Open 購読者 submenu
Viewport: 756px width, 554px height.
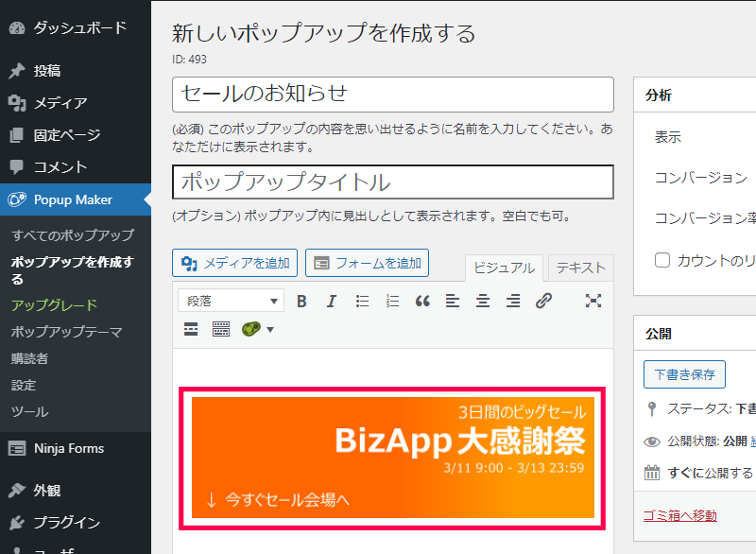coord(29,358)
